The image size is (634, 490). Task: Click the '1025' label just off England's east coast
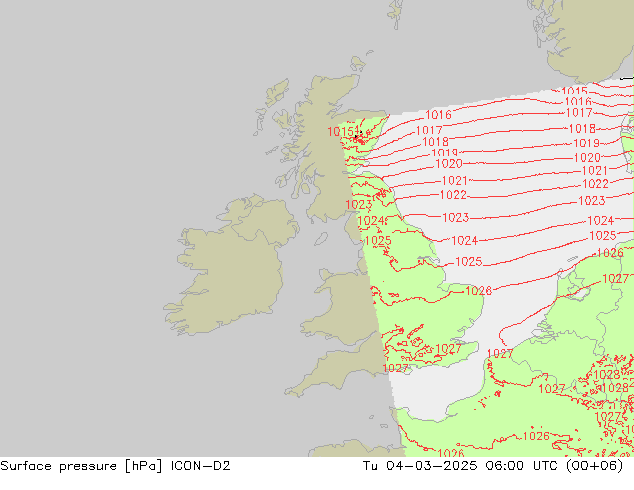(x=469, y=262)
